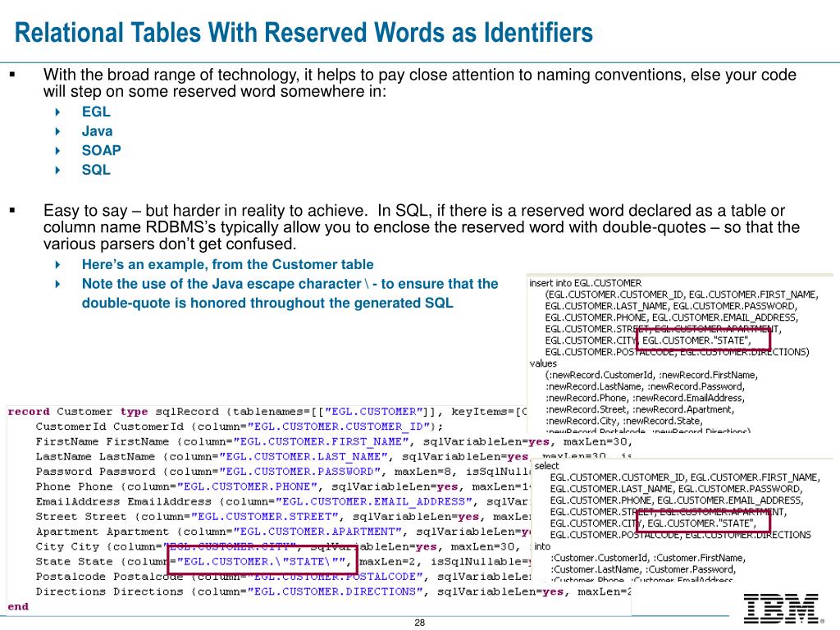Click the page number 28
The width and height of the screenshot is (840, 630).
[419, 623]
